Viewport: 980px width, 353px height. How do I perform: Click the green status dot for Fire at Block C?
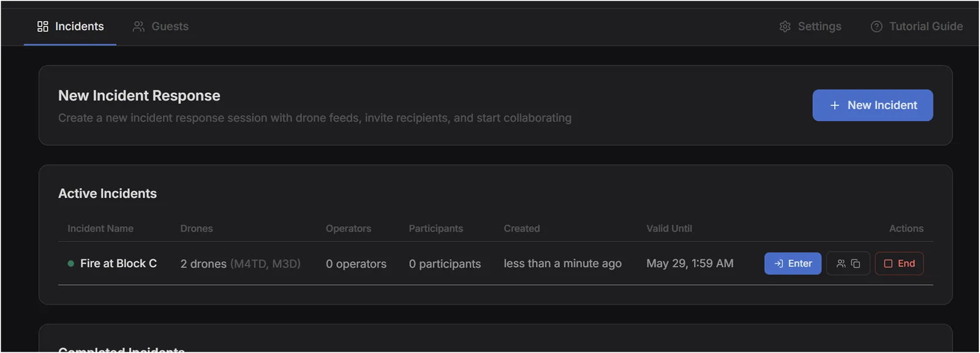pyautogui.click(x=71, y=264)
